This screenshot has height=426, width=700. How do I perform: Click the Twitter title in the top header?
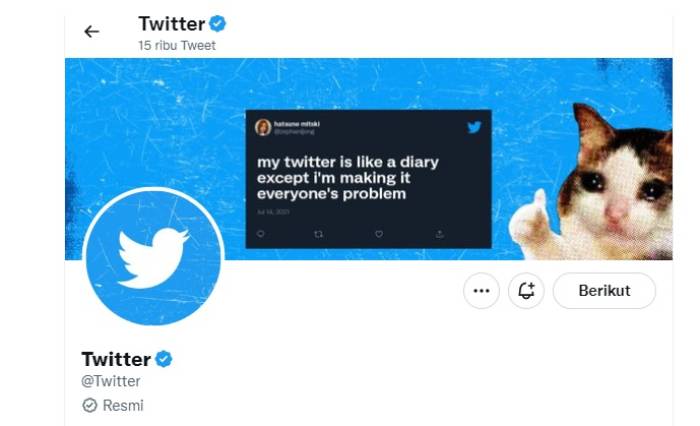click(171, 23)
